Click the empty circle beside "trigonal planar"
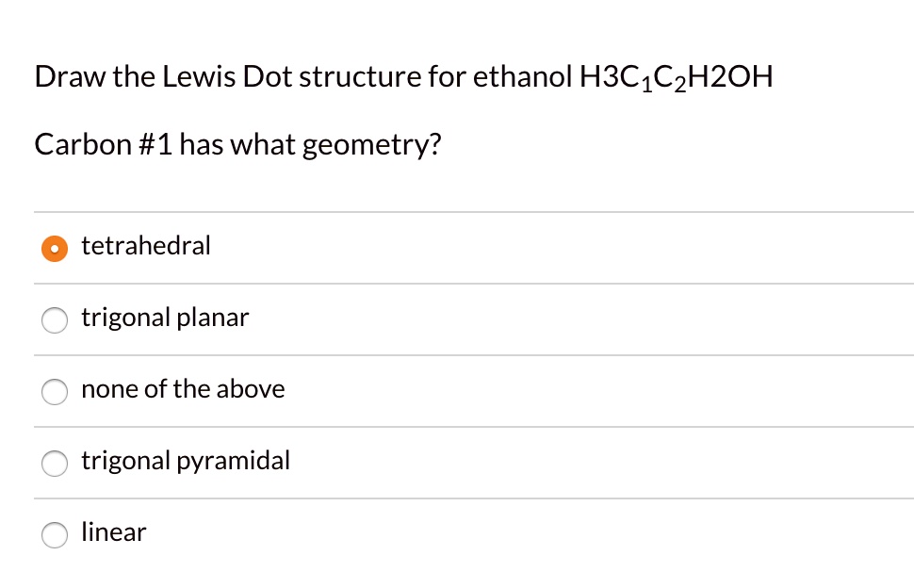This screenshot has width=914, height=588. pos(55,319)
